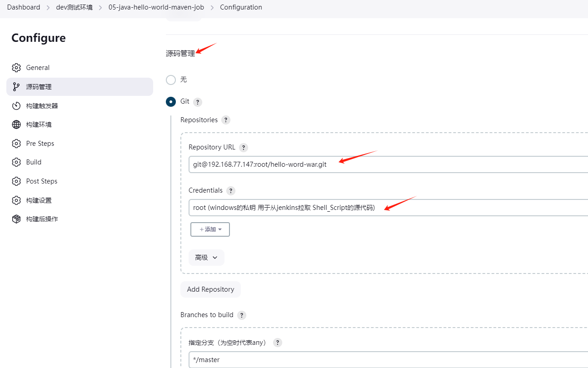Open the Credentials dropdown

(x=388, y=208)
